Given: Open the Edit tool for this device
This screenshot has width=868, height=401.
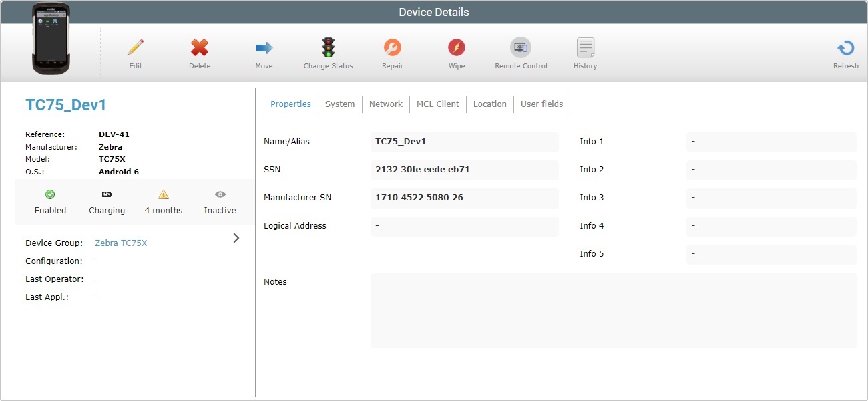Looking at the screenshot, I should [x=136, y=53].
